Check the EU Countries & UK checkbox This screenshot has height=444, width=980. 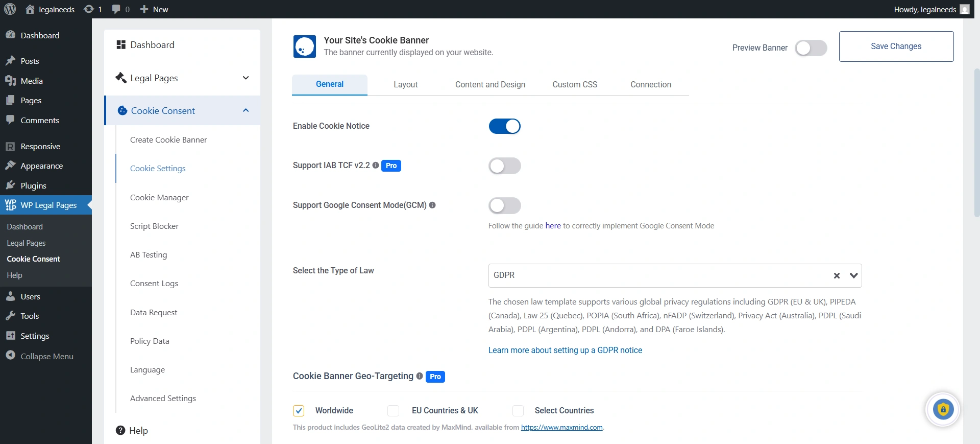393,411
